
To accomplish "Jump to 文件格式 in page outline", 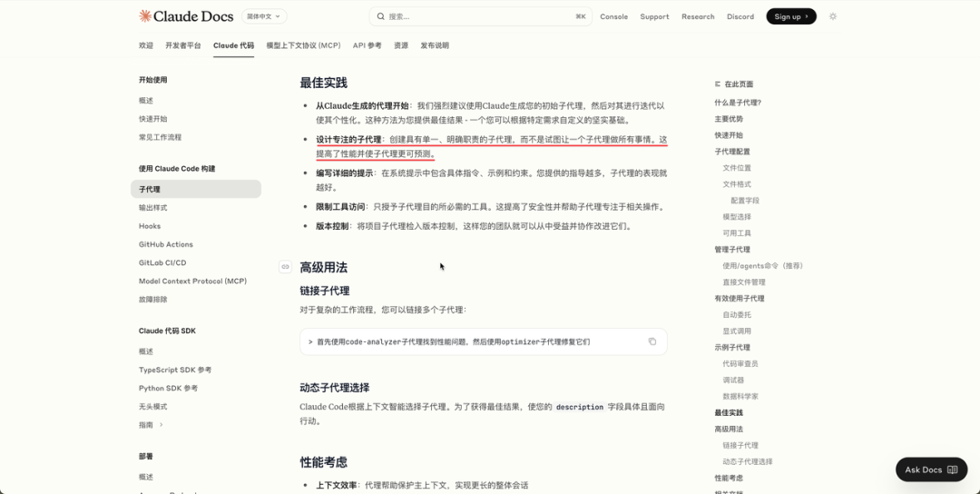I will point(737,183).
